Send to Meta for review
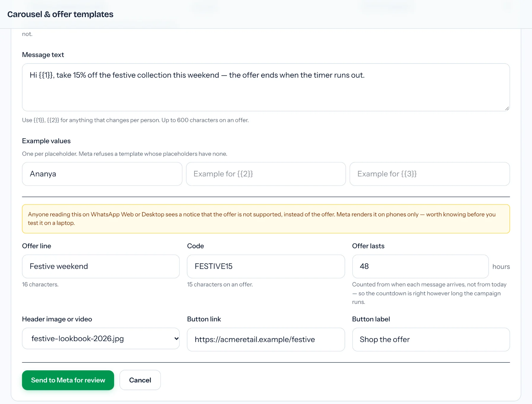Image resolution: width=532 pixels, height=404 pixels. [68, 380]
